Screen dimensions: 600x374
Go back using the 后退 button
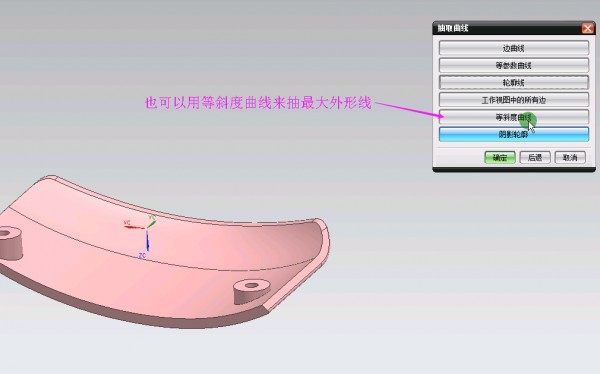point(535,157)
